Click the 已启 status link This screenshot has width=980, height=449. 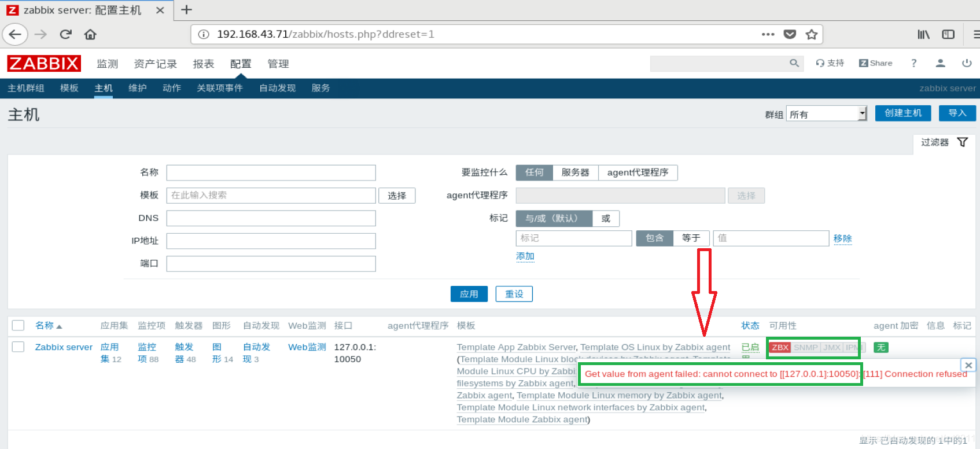(750, 347)
